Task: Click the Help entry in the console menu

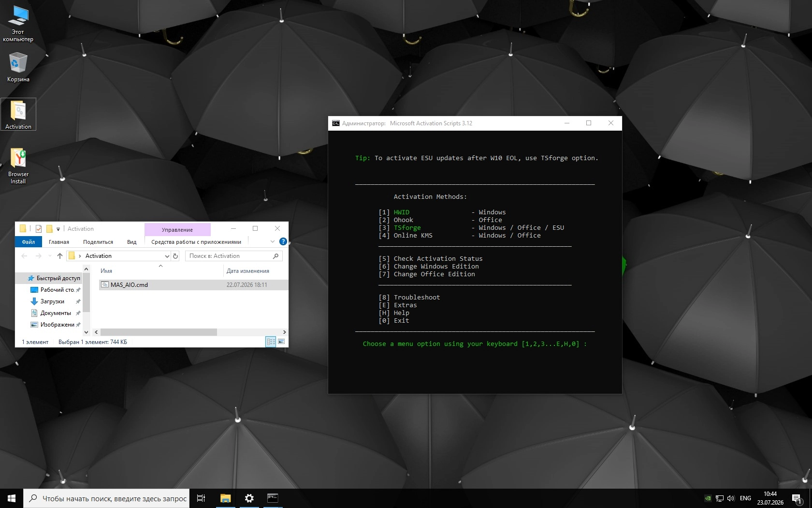Action: tap(402, 313)
